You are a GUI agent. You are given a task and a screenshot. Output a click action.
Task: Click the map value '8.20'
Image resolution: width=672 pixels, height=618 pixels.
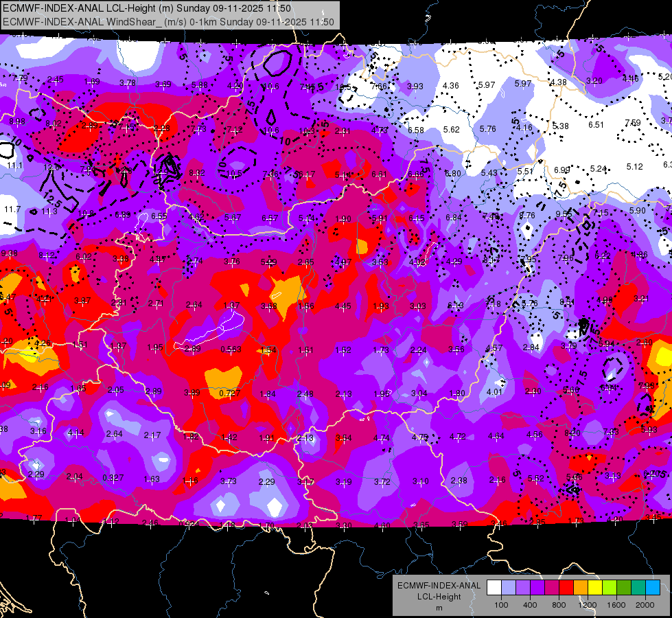point(572,433)
